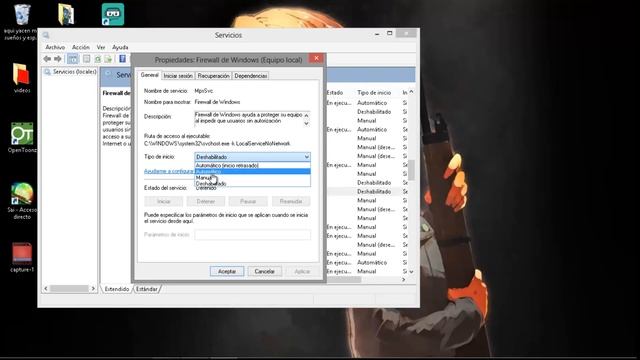
Task: Click the Detener service button
Action: click(x=206, y=201)
